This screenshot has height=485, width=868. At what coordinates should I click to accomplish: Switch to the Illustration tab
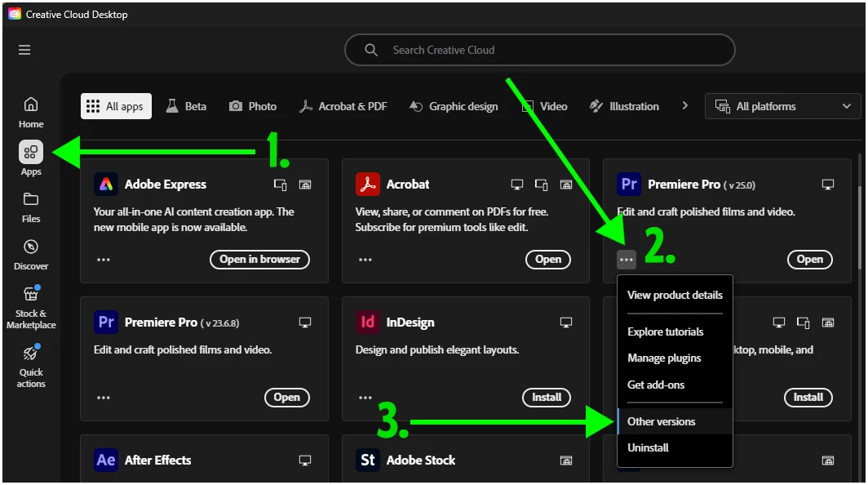coord(624,106)
